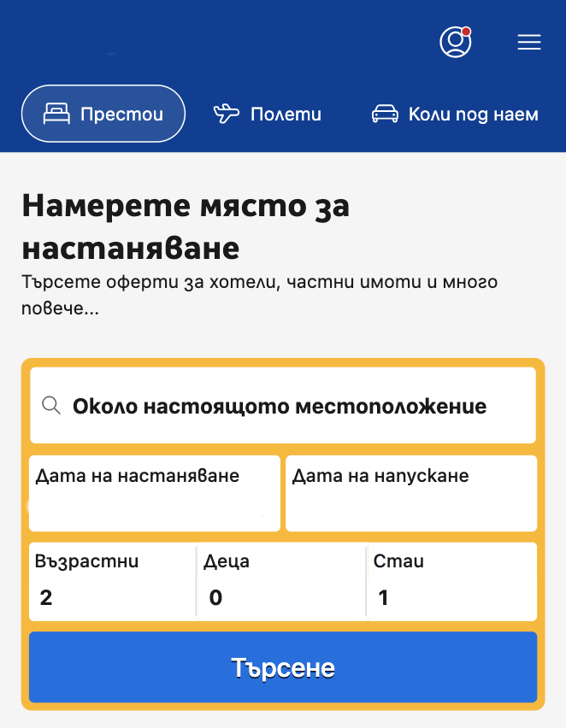
Task: Click the adults value 2
Action: click(x=46, y=597)
